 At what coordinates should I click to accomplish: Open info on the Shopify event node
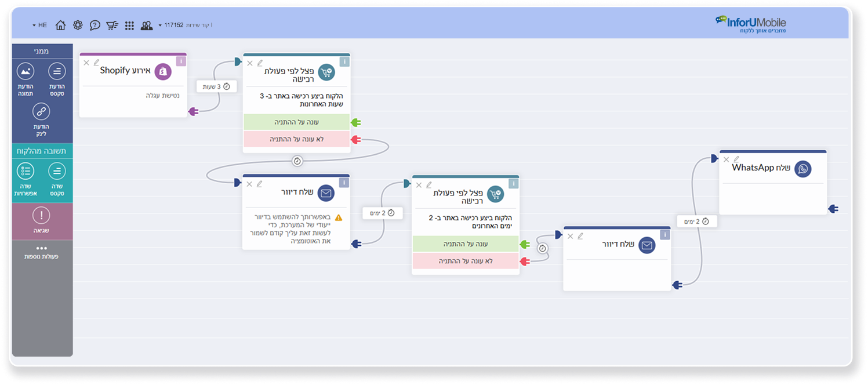tap(181, 61)
